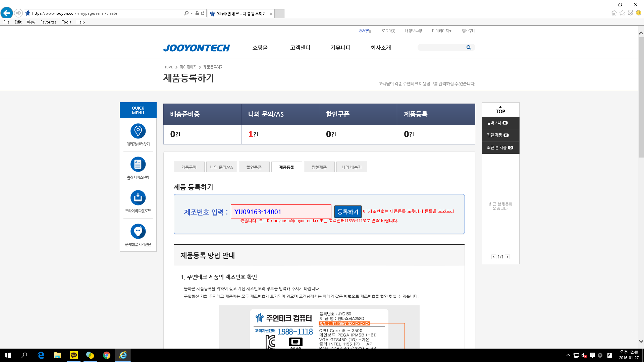The width and height of the screenshot is (644, 362).
Task: Click the taskbar search icon
Action: pyautogui.click(x=24, y=355)
